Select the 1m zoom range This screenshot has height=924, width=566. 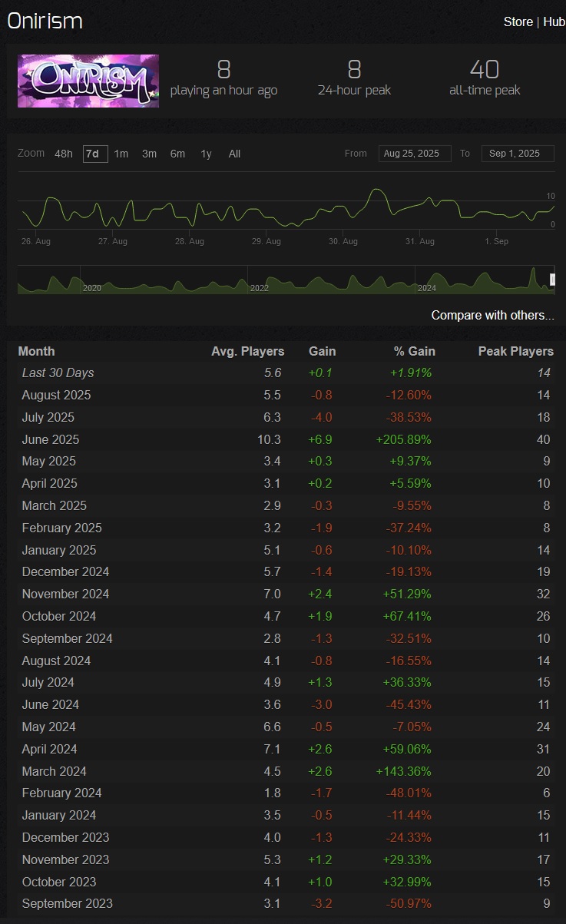(121, 154)
